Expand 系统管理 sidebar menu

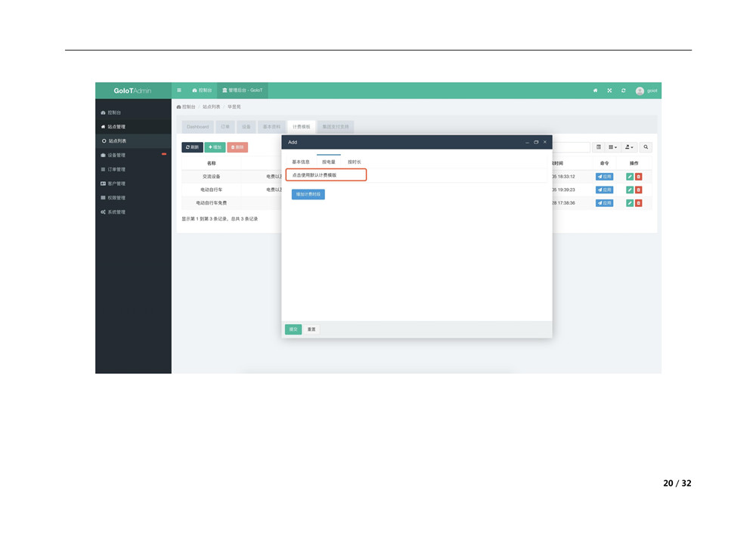(x=116, y=212)
